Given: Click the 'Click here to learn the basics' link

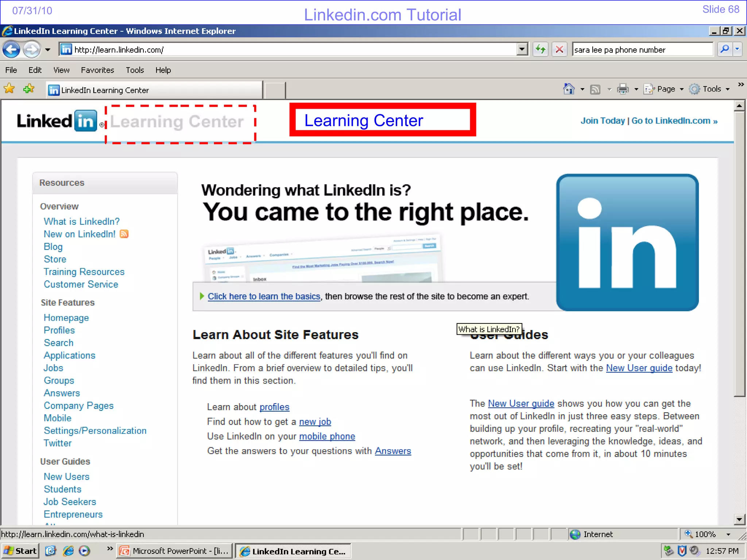Looking at the screenshot, I should pyautogui.click(x=264, y=296).
